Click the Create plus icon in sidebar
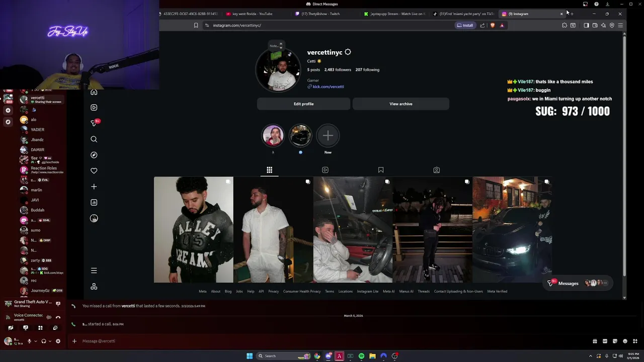Screen dimensions: 644x362 tap(94, 187)
